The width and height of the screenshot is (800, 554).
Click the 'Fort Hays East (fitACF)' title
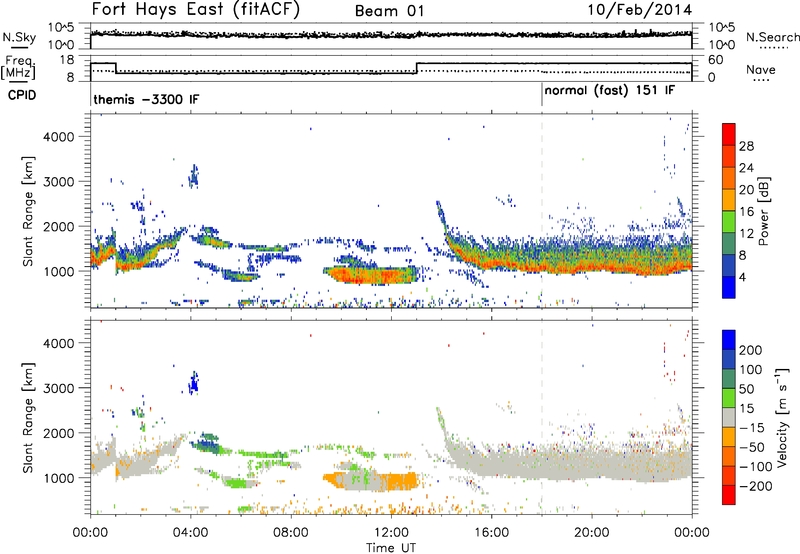pyautogui.click(x=195, y=10)
